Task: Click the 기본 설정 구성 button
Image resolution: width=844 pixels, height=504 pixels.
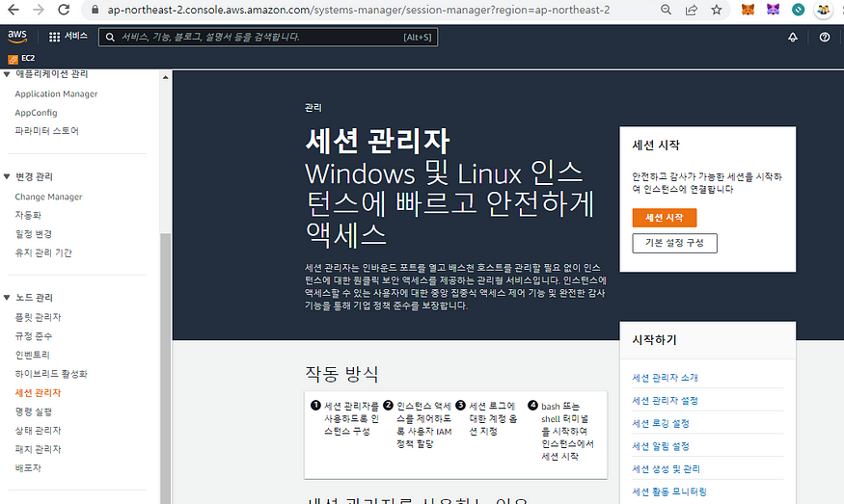Action: (x=674, y=243)
